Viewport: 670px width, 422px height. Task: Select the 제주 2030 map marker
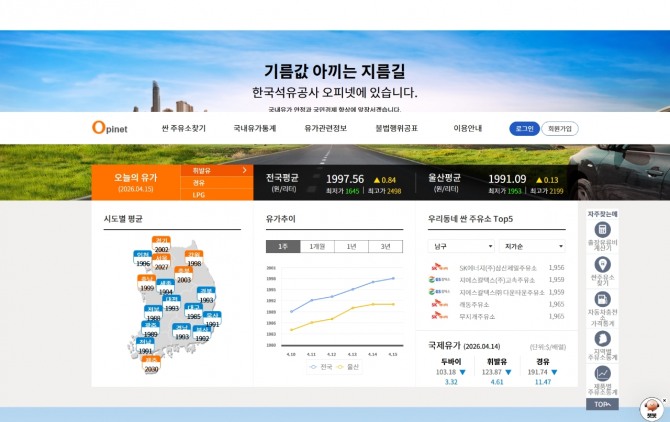pyautogui.click(x=151, y=365)
